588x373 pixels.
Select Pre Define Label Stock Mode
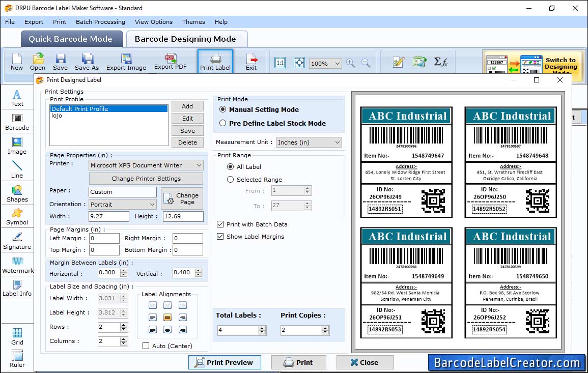click(x=223, y=123)
